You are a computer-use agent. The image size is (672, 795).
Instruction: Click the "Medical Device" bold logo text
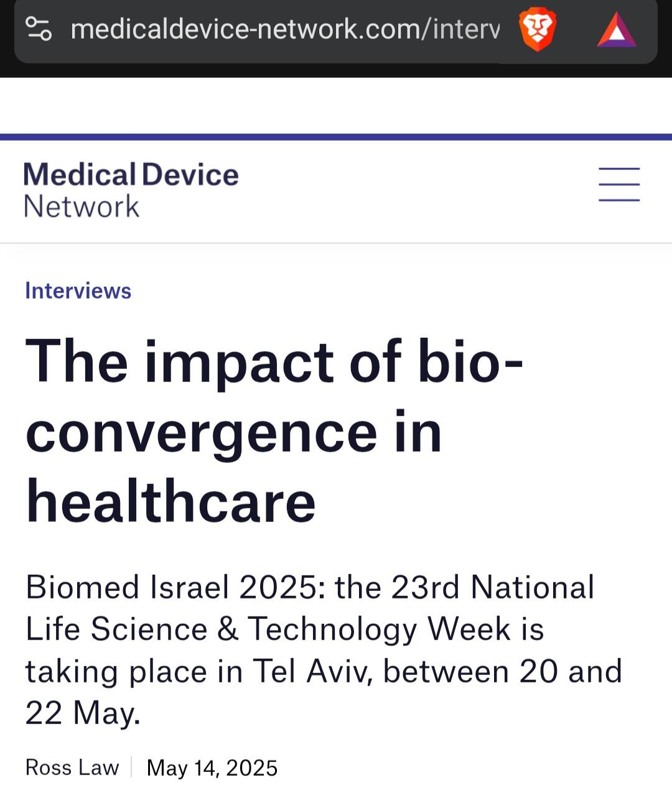[x=131, y=175]
